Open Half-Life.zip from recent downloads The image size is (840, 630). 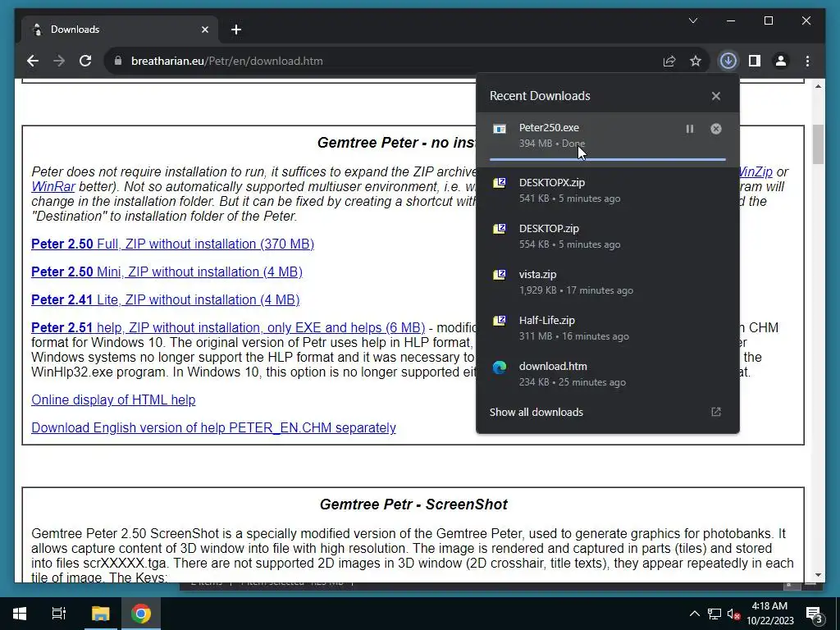608,328
